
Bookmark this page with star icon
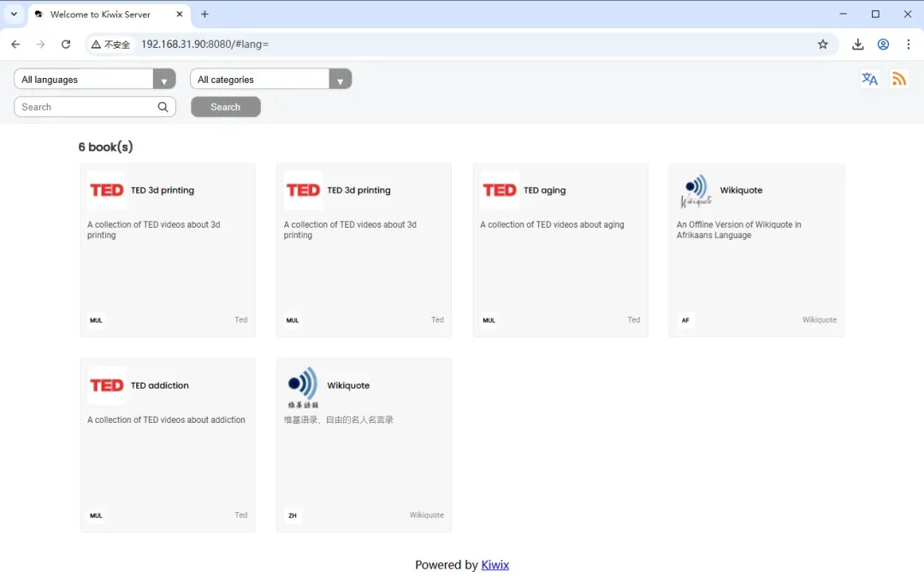pos(822,45)
